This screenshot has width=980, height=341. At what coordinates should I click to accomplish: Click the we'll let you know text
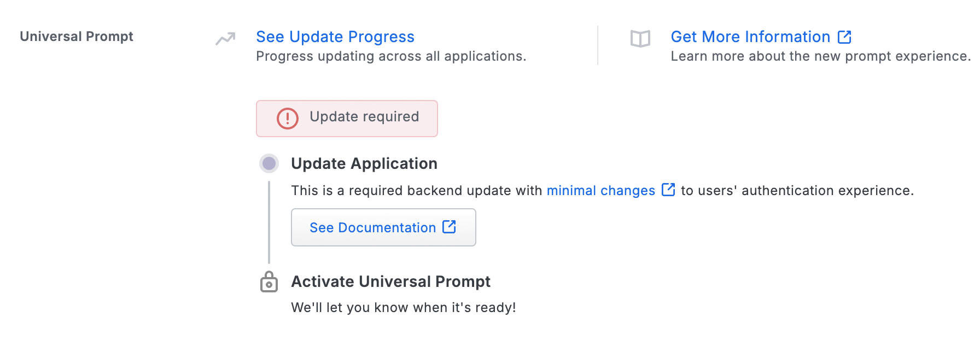tap(402, 307)
